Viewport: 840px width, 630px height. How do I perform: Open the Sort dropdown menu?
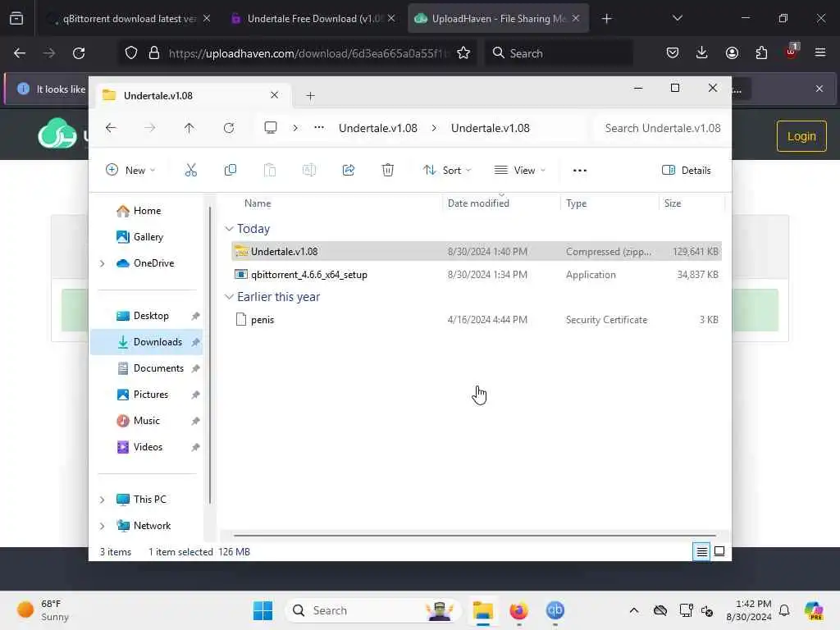(447, 171)
